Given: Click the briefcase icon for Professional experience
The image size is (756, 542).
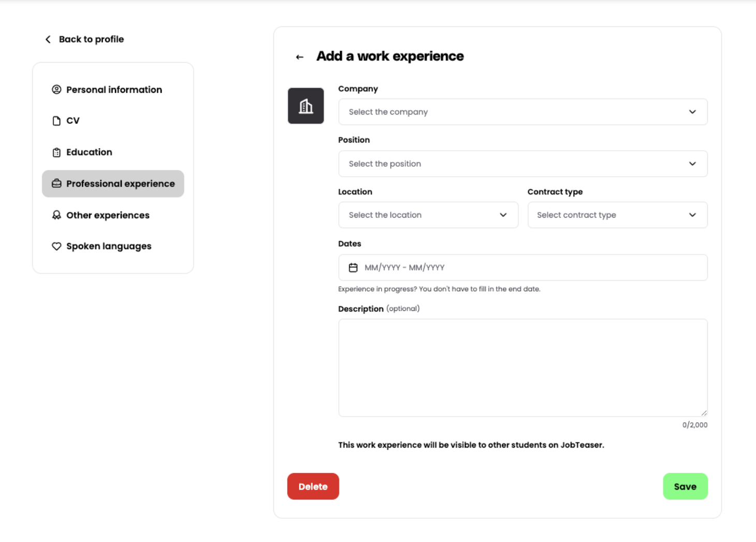Looking at the screenshot, I should click(56, 183).
